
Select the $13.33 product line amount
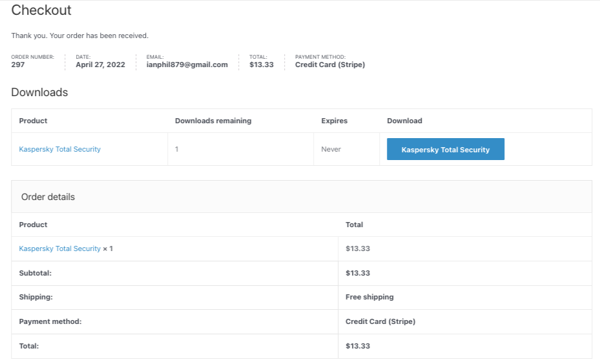point(358,248)
